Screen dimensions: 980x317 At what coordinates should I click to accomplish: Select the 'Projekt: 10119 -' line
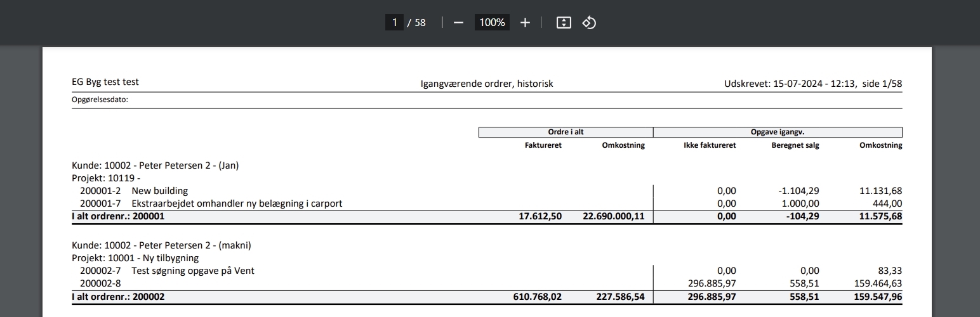106,178
